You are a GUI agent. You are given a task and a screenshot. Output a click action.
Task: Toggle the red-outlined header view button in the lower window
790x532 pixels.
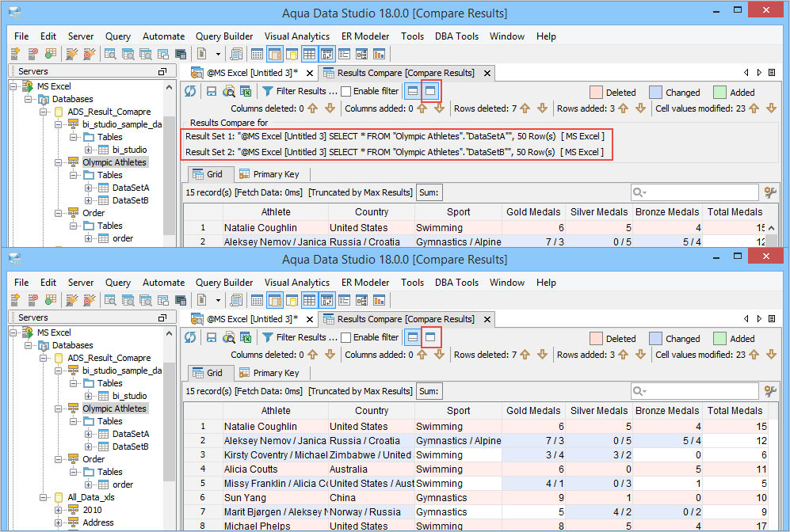point(431,337)
